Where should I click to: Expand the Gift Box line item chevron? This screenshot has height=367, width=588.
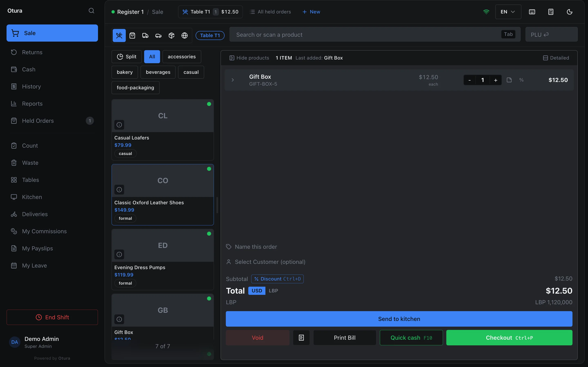tap(233, 80)
